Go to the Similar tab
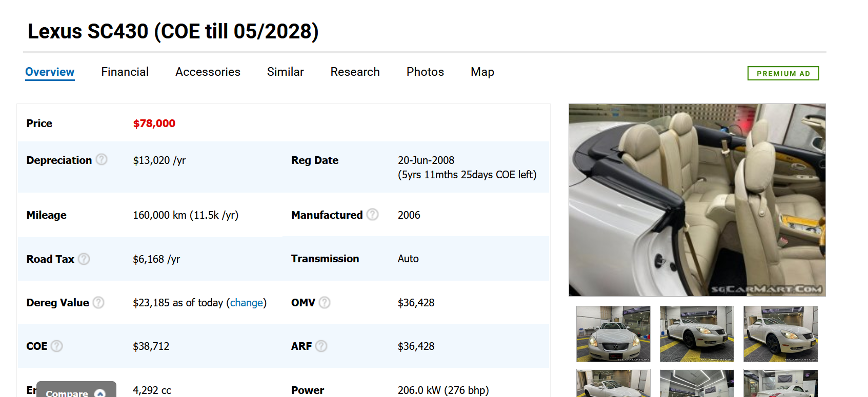868x397 pixels. (x=285, y=72)
